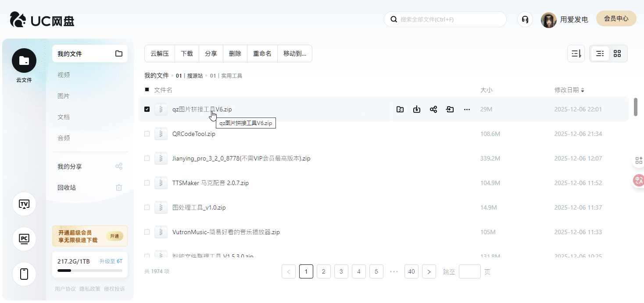Viewport: 644px width, 303px height.
Task: Go to 01｜搜源站 breadcrumb folder
Action: click(x=190, y=76)
